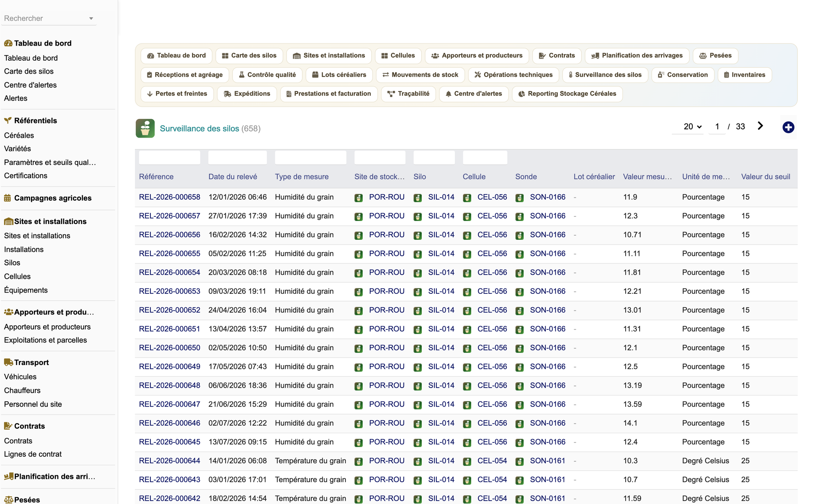
Task: Click the Transport sidebar truck icon
Action: point(8,363)
